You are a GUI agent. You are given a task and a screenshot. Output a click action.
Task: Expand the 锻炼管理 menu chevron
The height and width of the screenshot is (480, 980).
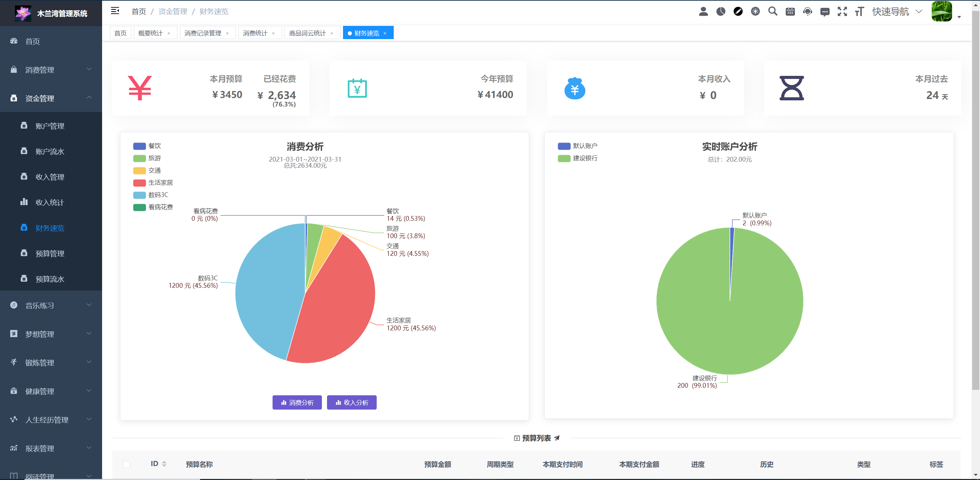click(x=89, y=362)
